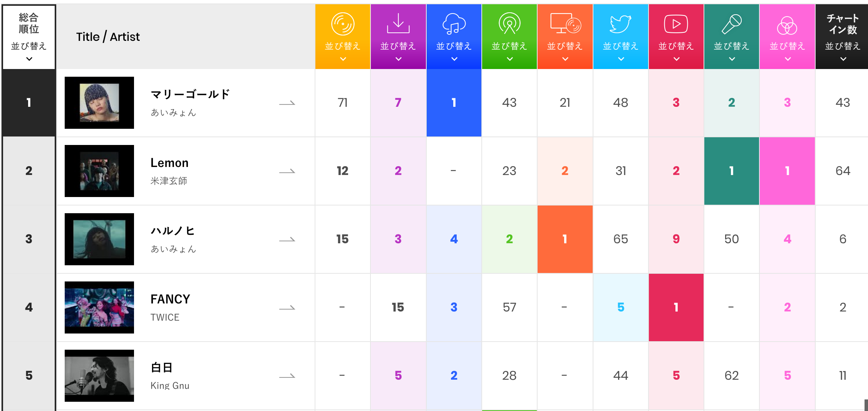Click the blue cloud streaming music icon
This screenshot has height=411, width=868.
pos(454,23)
